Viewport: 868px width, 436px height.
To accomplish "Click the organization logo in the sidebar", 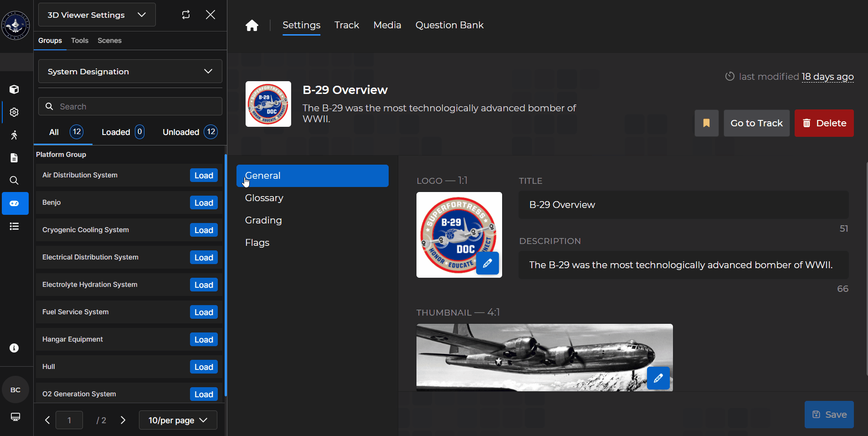I will [x=15, y=26].
